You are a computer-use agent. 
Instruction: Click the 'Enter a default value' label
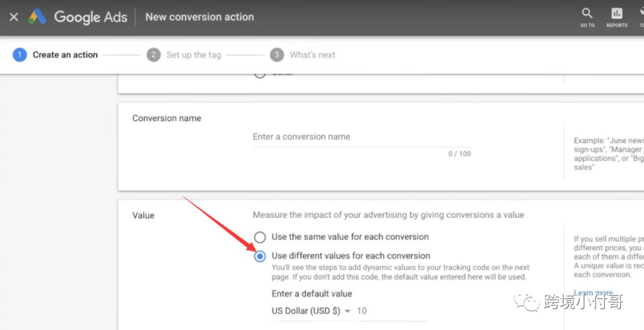312,294
